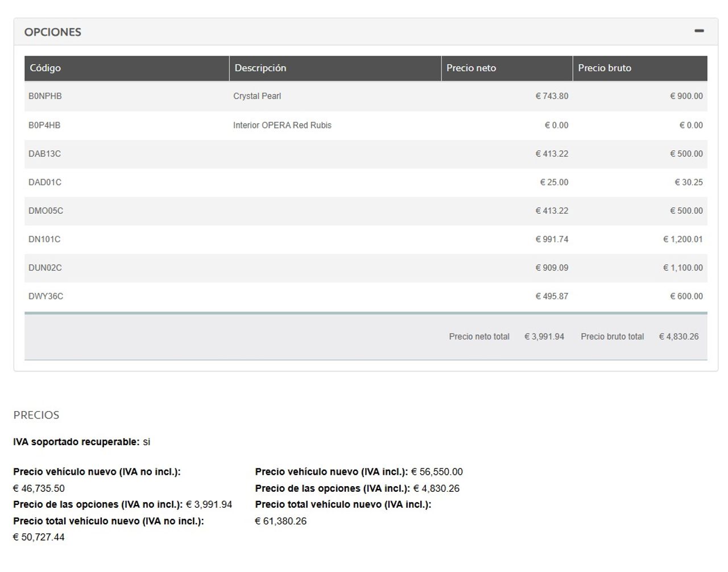The width and height of the screenshot is (728, 572).
Task: Sort by the Código column header
Action: coord(45,68)
